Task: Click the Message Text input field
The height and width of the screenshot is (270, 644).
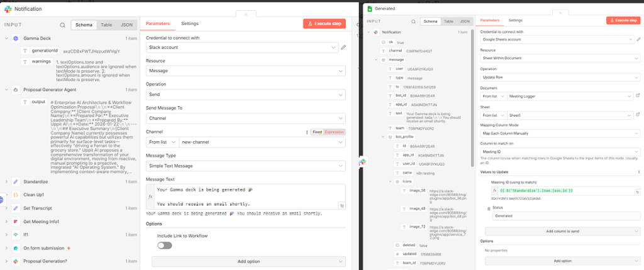Action: pos(246,197)
